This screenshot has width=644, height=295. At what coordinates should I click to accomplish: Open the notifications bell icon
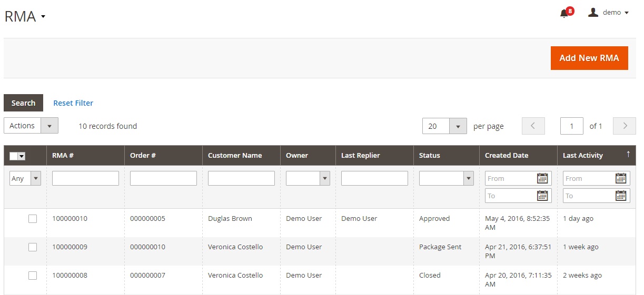click(564, 13)
